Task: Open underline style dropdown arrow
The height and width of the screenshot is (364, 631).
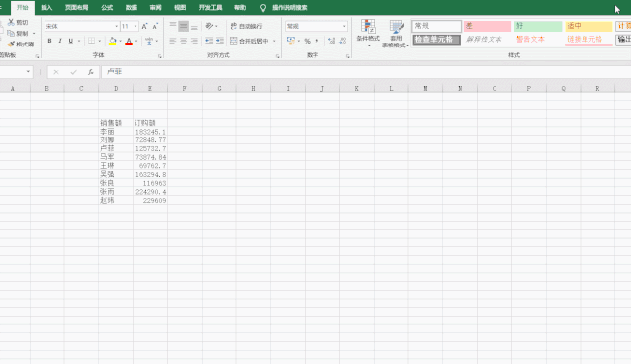Action: point(79,41)
